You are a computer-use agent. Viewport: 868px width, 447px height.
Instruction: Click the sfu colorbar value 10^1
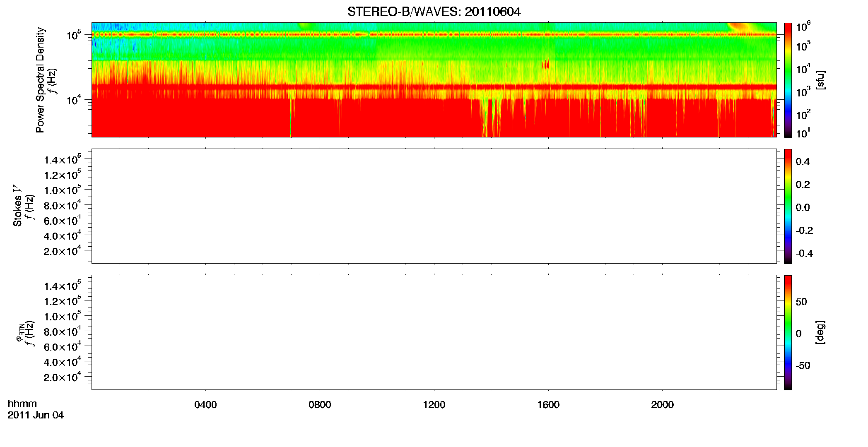pyautogui.click(x=803, y=132)
